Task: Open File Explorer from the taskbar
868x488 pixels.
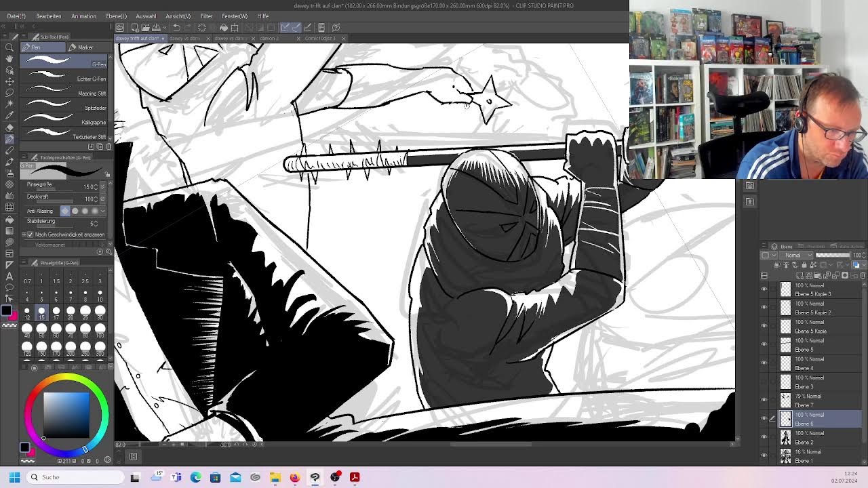Action: click(x=275, y=477)
